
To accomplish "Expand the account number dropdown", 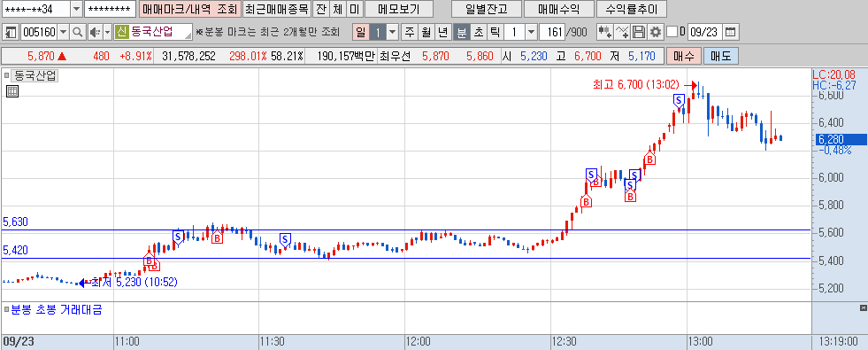I will point(76,10).
